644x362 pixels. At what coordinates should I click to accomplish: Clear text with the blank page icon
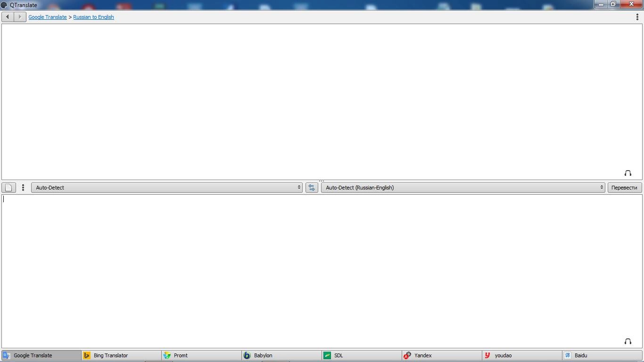click(x=8, y=188)
